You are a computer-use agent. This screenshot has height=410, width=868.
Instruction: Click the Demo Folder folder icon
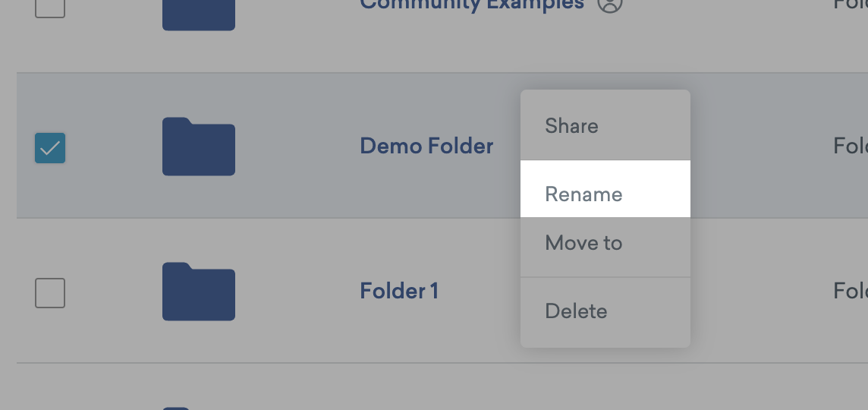pyautogui.click(x=199, y=147)
